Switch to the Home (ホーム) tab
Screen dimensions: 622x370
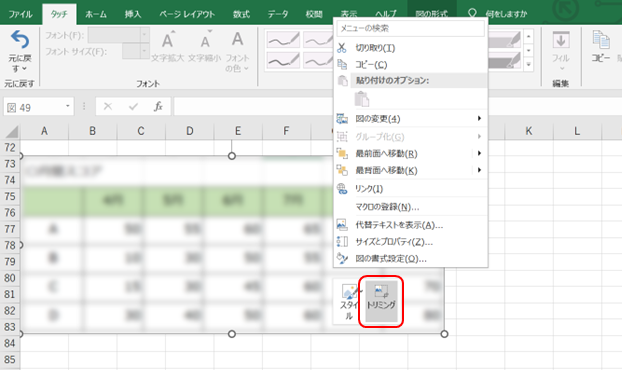click(x=96, y=14)
